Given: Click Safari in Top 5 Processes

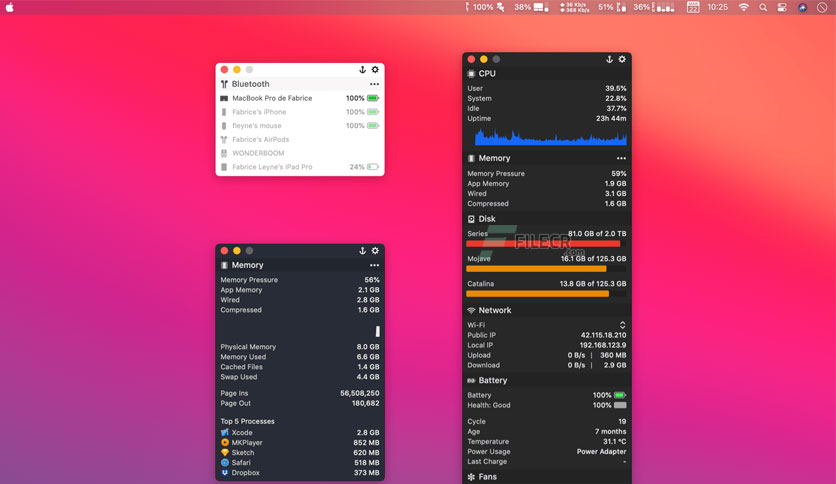Looking at the screenshot, I should tap(300, 463).
